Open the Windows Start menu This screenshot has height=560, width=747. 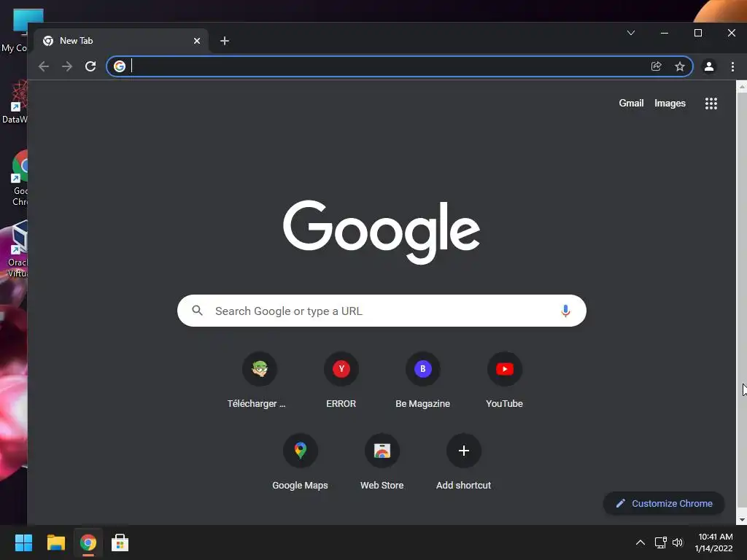tap(23, 542)
